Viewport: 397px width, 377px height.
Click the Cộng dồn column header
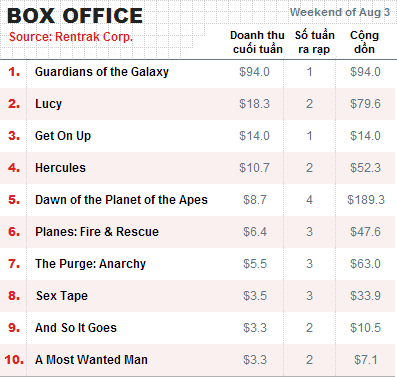[x=364, y=42]
